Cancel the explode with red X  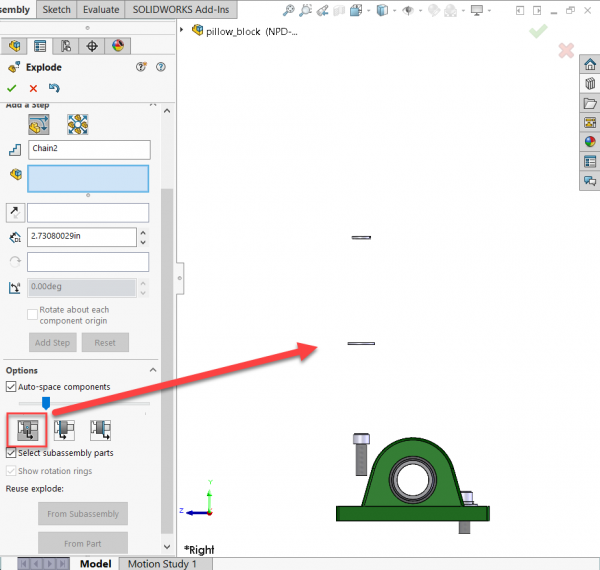[x=33, y=88]
